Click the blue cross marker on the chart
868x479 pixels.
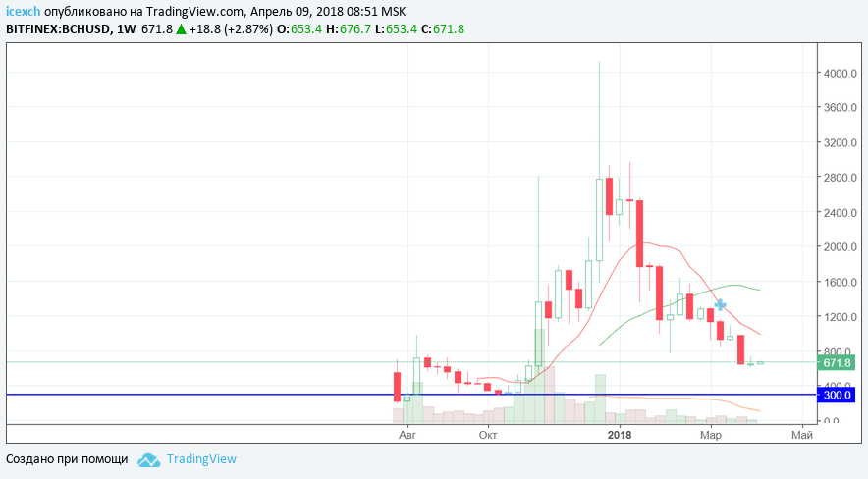point(720,304)
